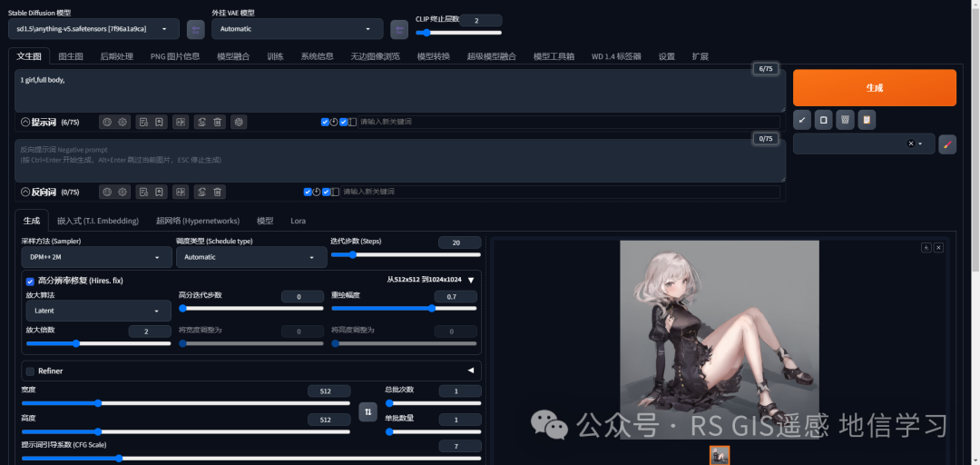Collapse the 反向词 section chevron
The image size is (980, 465).
[25, 193]
